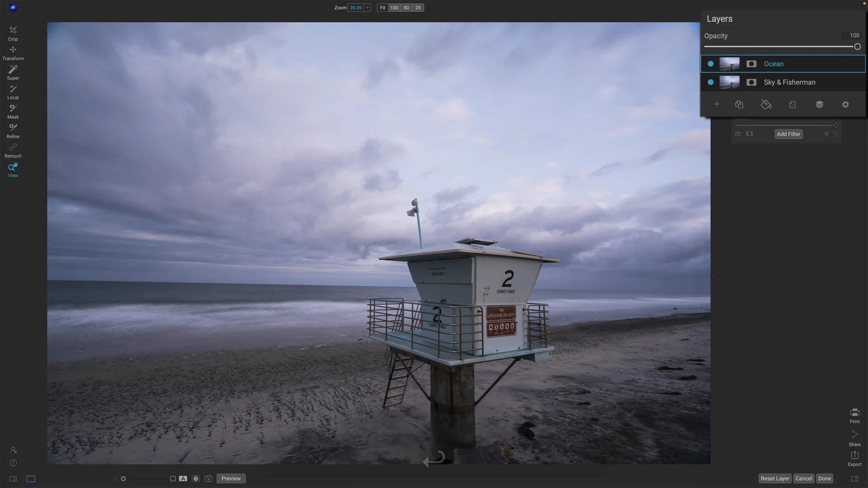Image resolution: width=868 pixels, height=488 pixels.
Task: Set zoom level to 50
Action: (406, 8)
